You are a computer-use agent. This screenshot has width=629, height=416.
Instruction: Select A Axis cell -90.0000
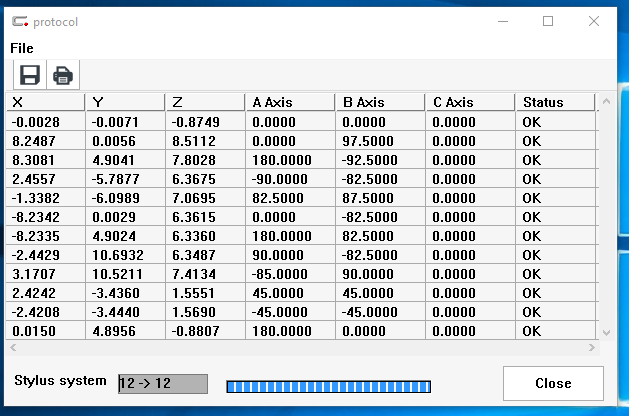[x=290, y=179]
